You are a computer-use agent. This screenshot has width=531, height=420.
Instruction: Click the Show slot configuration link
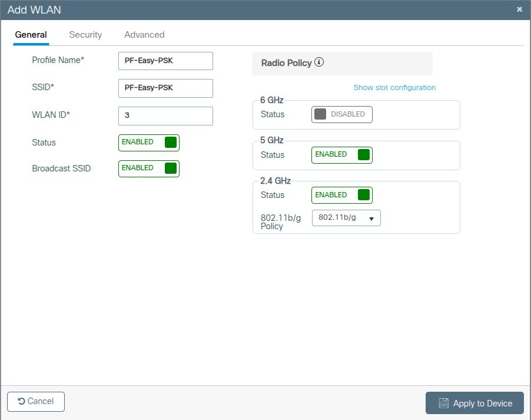[x=394, y=87]
